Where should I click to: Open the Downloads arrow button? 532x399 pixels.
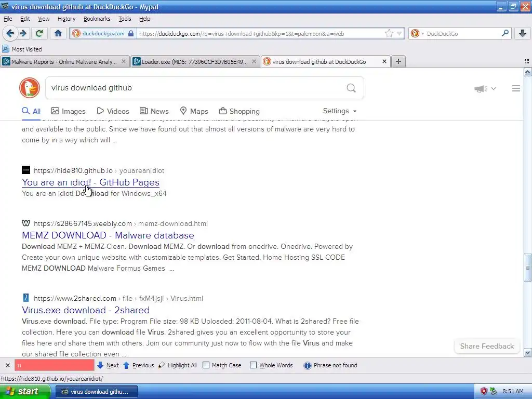tap(523, 33)
